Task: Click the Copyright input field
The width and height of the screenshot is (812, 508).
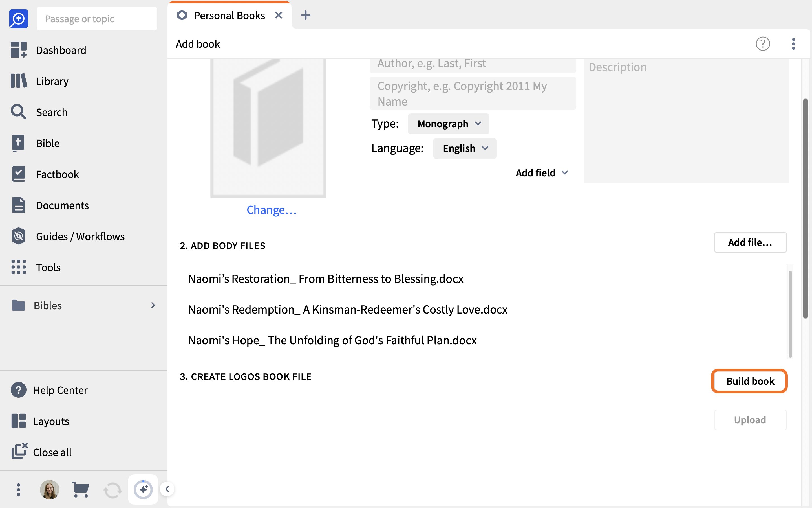Action: (473, 93)
